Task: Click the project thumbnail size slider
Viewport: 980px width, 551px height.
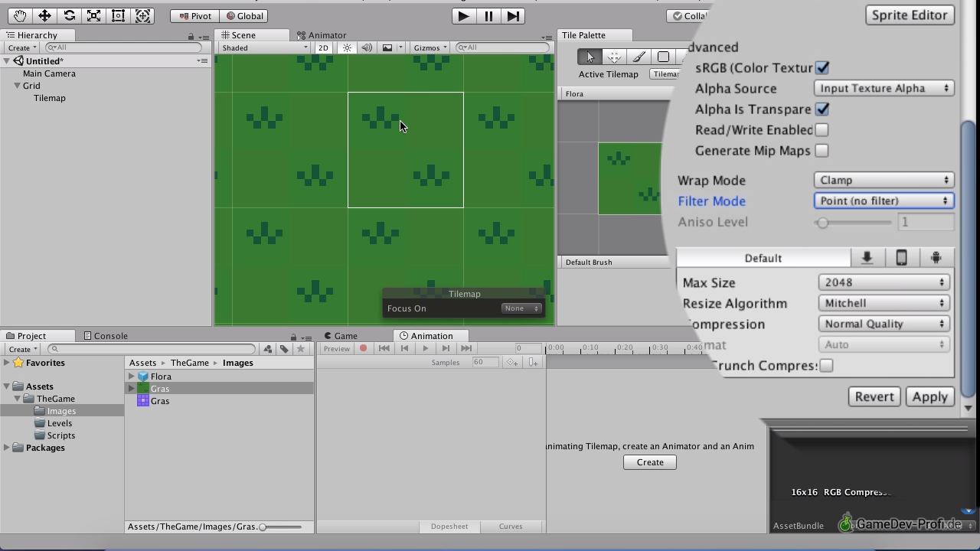Action: [263, 527]
